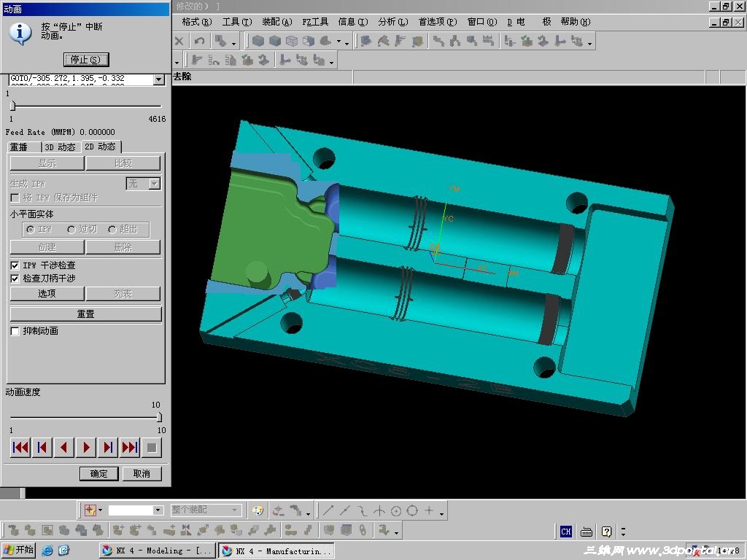Image resolution: width=747 pixels, height=560 pixels.
Task: Switch to NX 4 - Manufacturing taskbar window
Action: pos(276,551)
